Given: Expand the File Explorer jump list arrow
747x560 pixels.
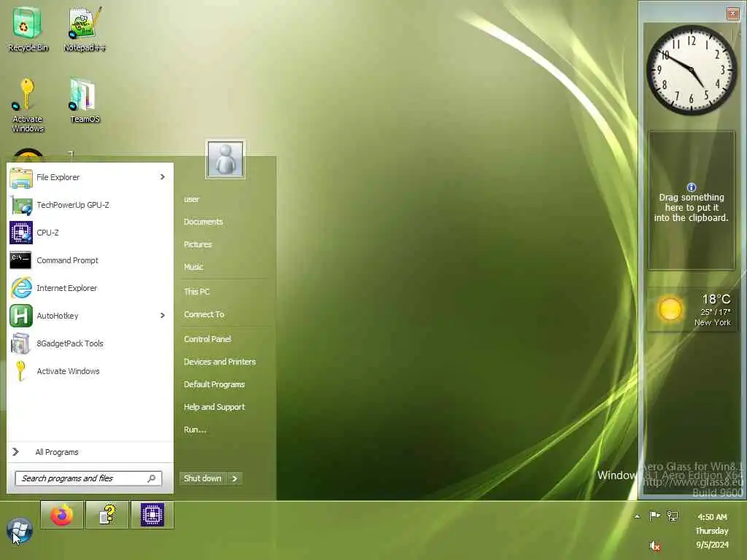Looking at the screenshot, I should (x=163, y=177).
